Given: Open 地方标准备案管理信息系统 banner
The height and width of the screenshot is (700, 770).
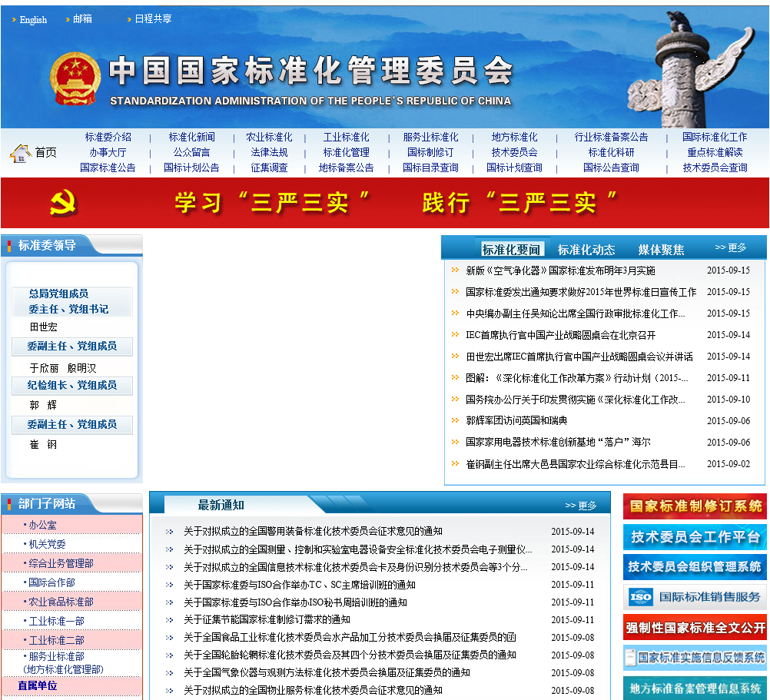Looking at the screenshot, I should 695,688.
